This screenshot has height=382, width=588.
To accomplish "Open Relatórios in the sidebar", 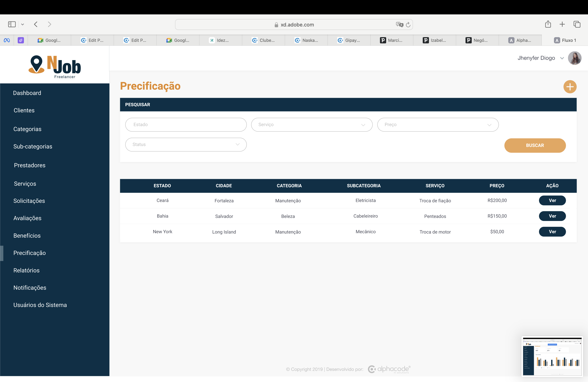I will tap(26, 270).
